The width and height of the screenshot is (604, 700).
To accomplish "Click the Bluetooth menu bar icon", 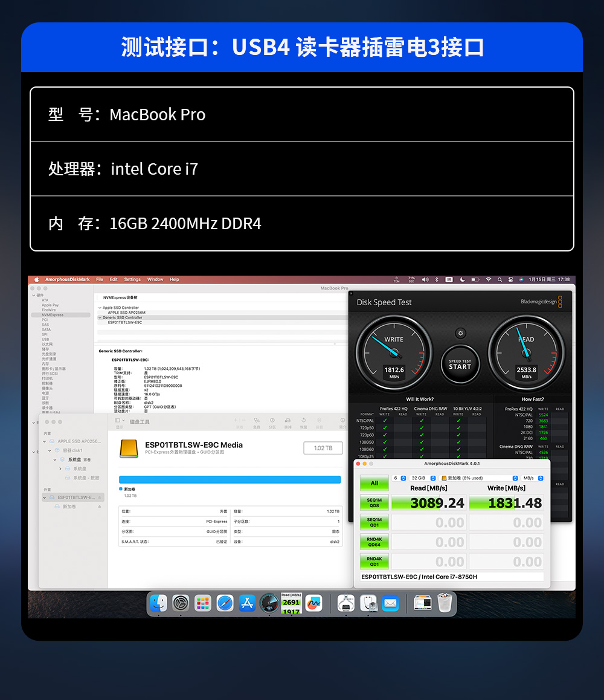I will click(x=437, y=279).
